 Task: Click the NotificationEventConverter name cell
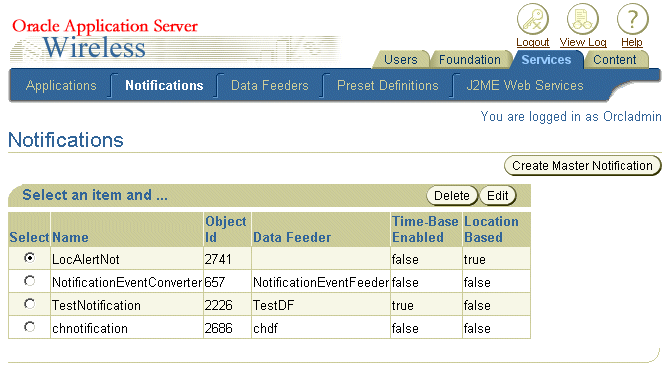[127, 282]
